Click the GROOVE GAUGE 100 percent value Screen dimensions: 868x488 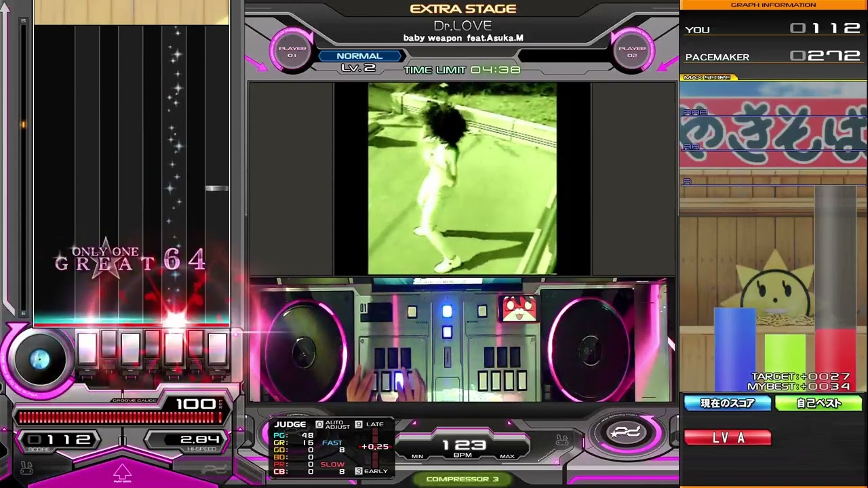(x=195, y=404)
